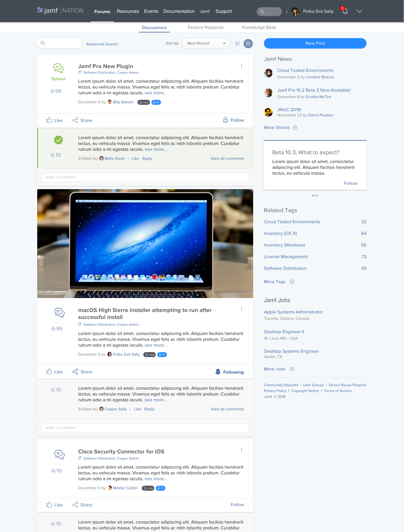Click the laptop image thumbnail
The width and height of the screenshot is (404, 532).
145,243
